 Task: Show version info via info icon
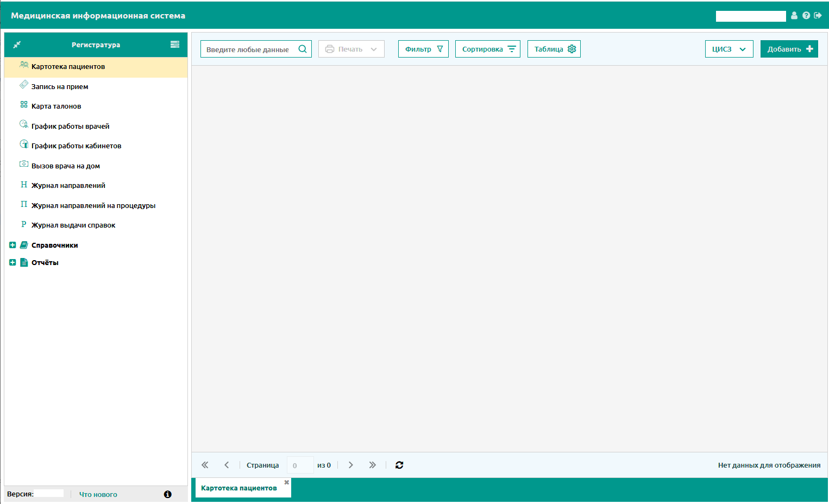point(167,494)
